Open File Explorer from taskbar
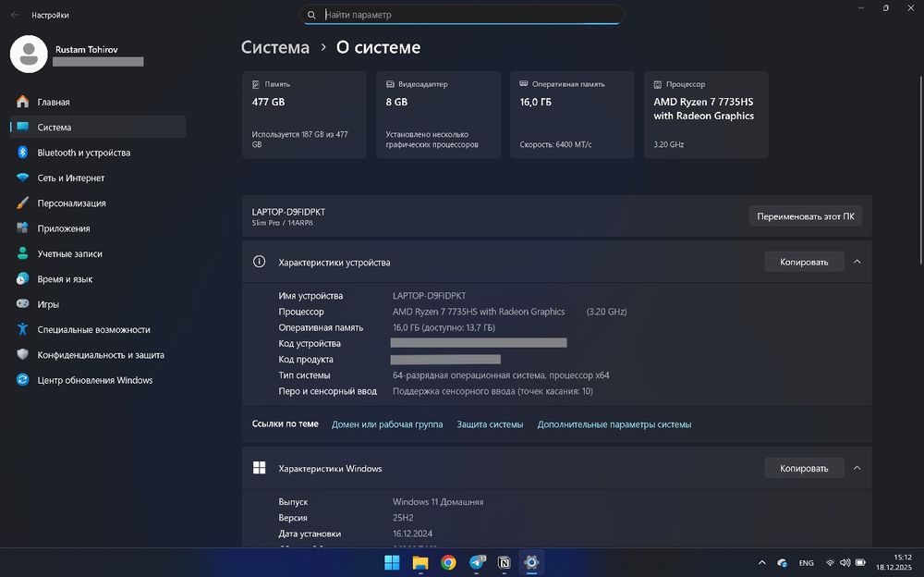The width and height of the screenshot is (924, 577). click(x=420, y=563)
